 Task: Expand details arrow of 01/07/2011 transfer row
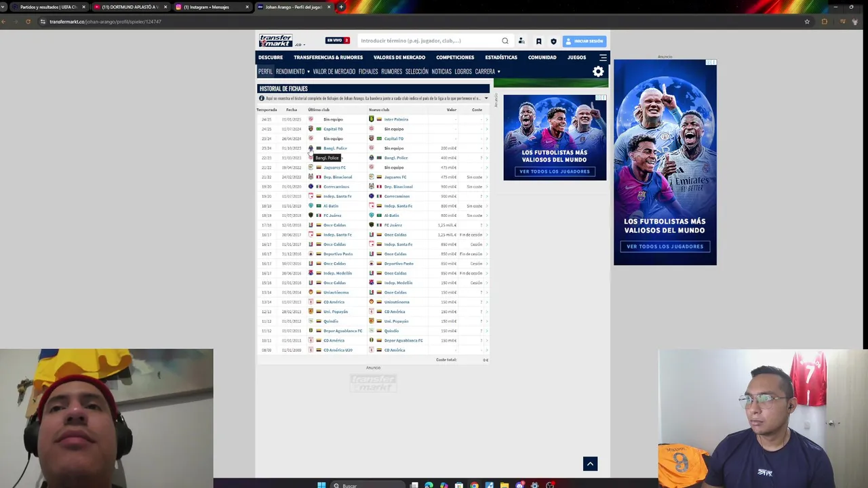(x=486, y=331)
